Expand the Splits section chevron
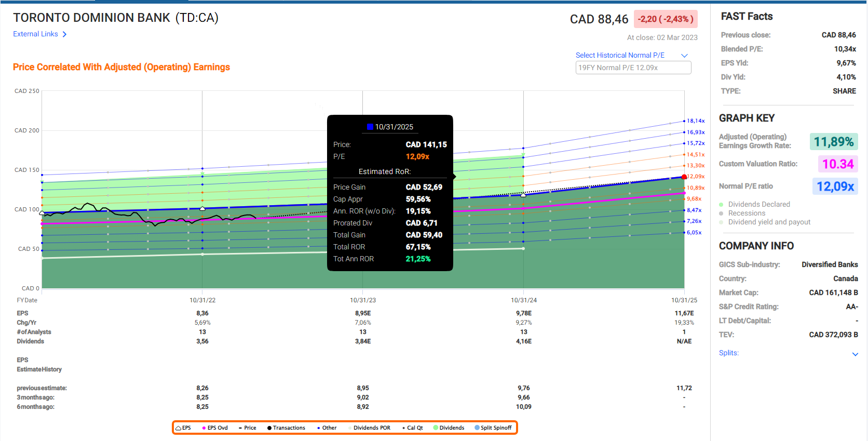 pos(855,354)
